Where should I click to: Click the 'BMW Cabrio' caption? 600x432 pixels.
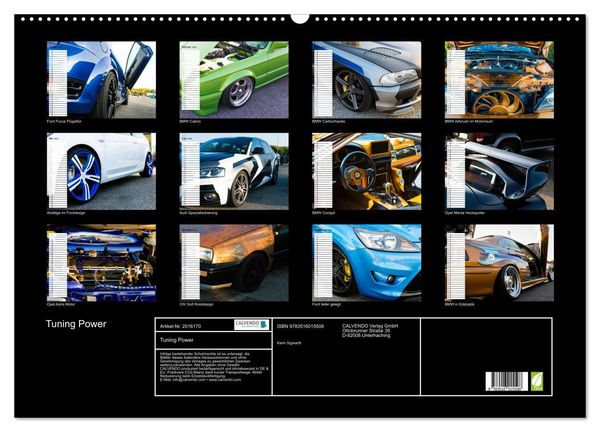tap(190, 121)
